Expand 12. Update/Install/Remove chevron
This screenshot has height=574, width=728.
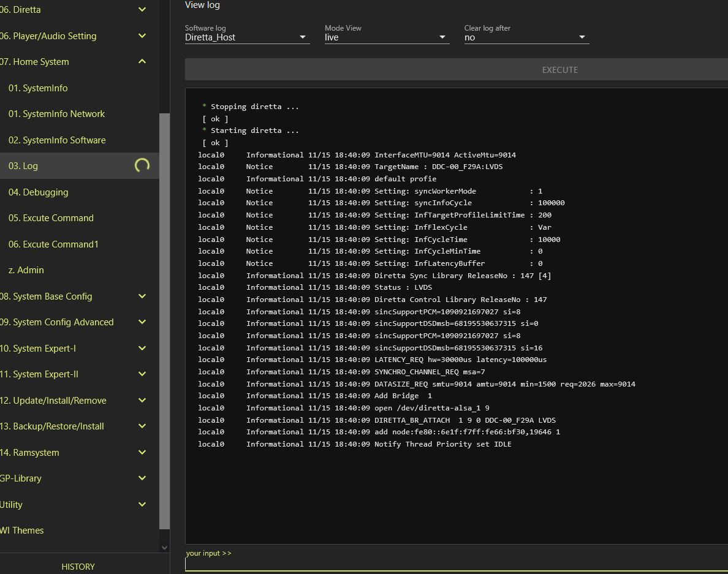(x=142, y=400)
